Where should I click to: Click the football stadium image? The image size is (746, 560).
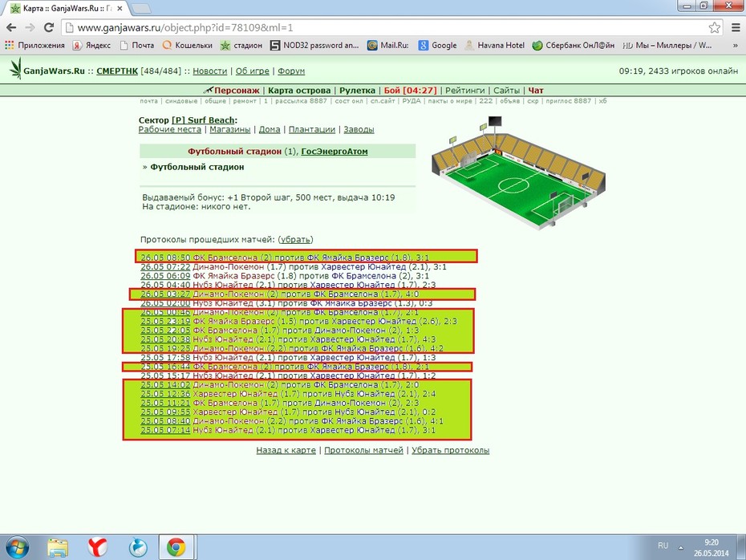click(x=518, y=172)
